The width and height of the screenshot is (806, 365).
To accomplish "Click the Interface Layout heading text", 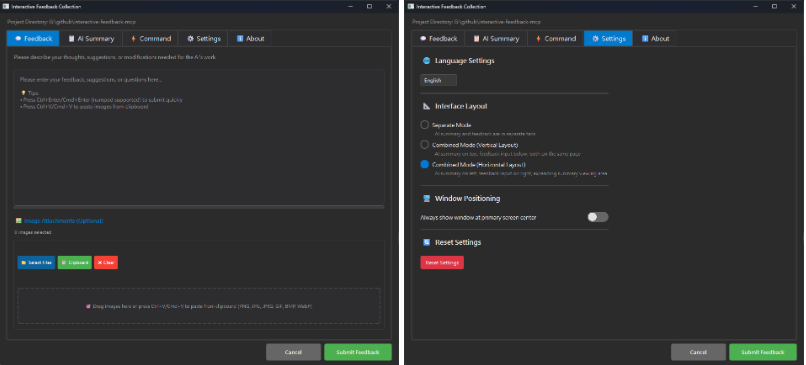I will [461, 106].
